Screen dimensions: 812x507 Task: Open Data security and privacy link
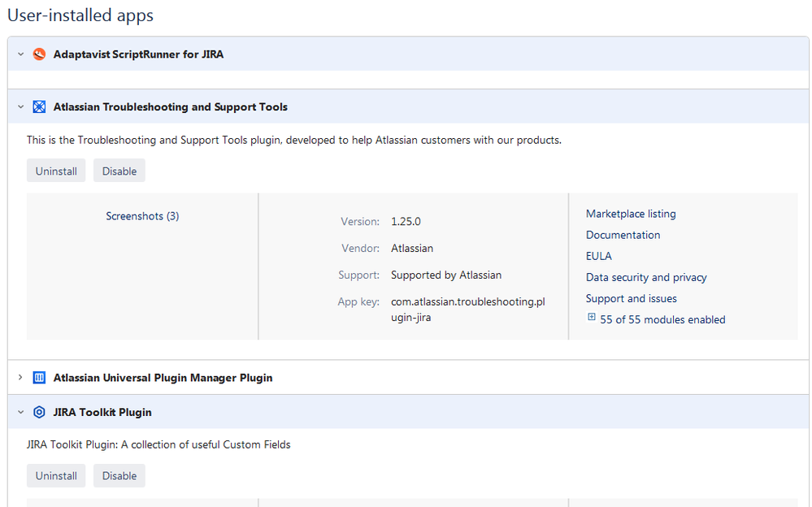click(x=646, y=278)
